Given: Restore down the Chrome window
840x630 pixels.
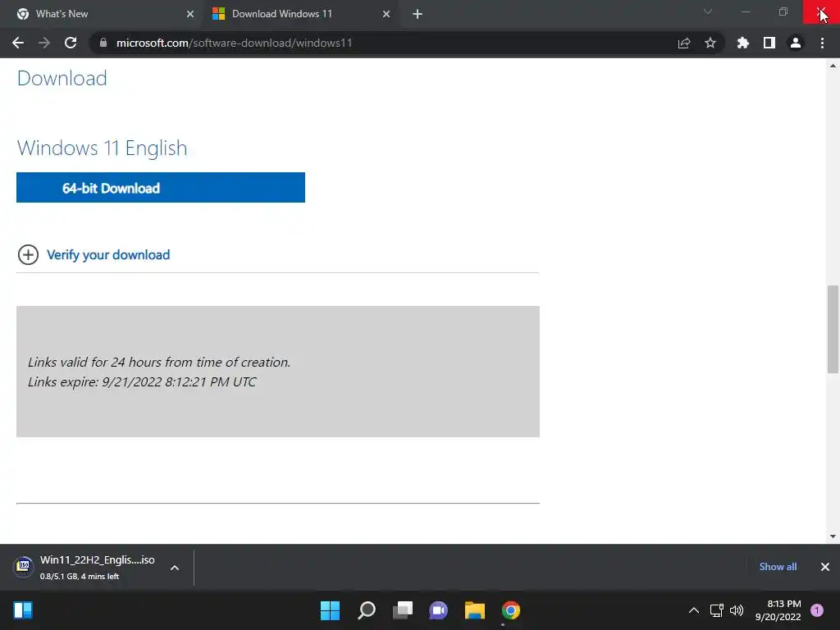Looking at the screenshot, I should click(783, 11).
